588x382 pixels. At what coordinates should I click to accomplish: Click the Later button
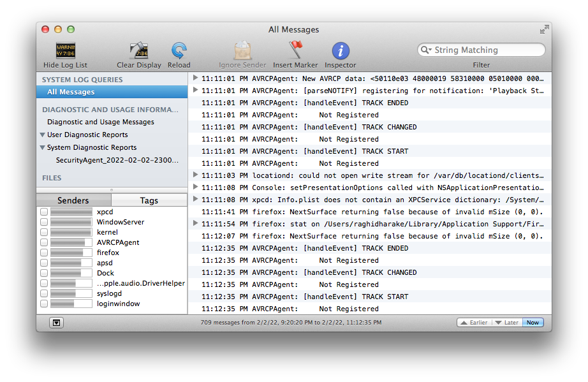507,323
